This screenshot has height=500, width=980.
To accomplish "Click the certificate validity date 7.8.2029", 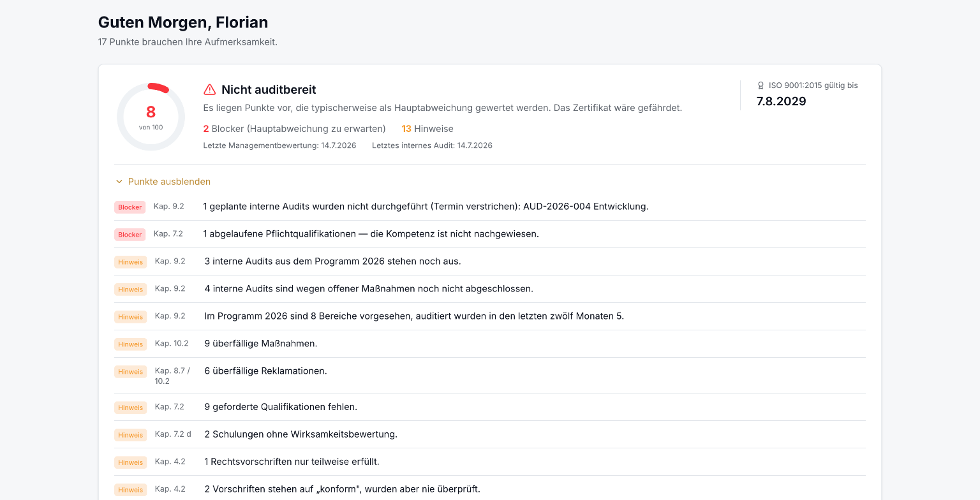I will pos(781,101).
